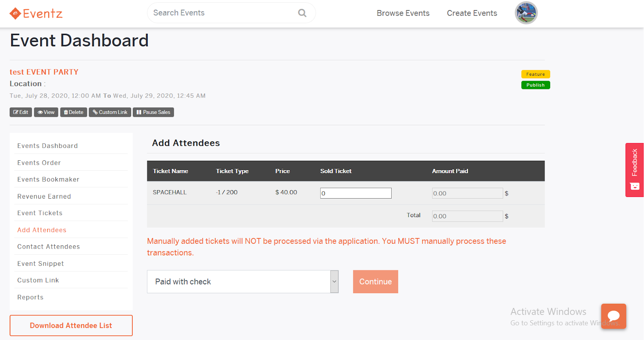
Task: Click the green Publish badge
Action: pyautogui.click(x=535, y=85)
